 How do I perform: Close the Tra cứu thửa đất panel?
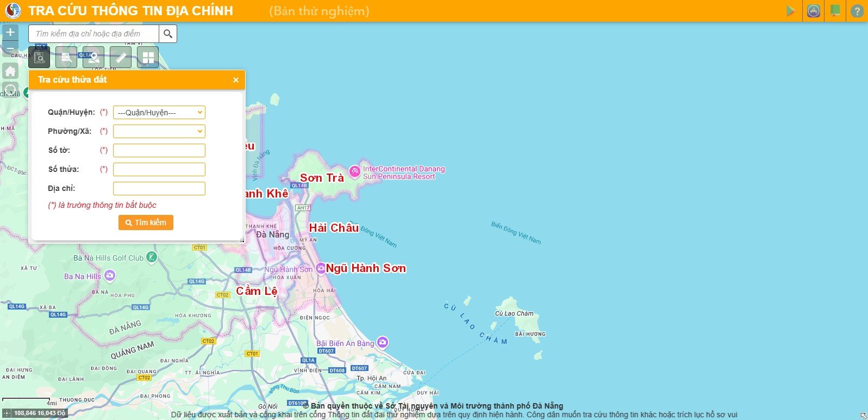(x=235, y=80)
